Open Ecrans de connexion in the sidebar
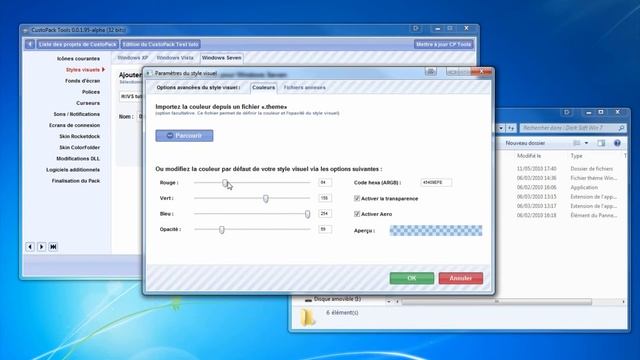The image size is (640, 360). (75, 125)
